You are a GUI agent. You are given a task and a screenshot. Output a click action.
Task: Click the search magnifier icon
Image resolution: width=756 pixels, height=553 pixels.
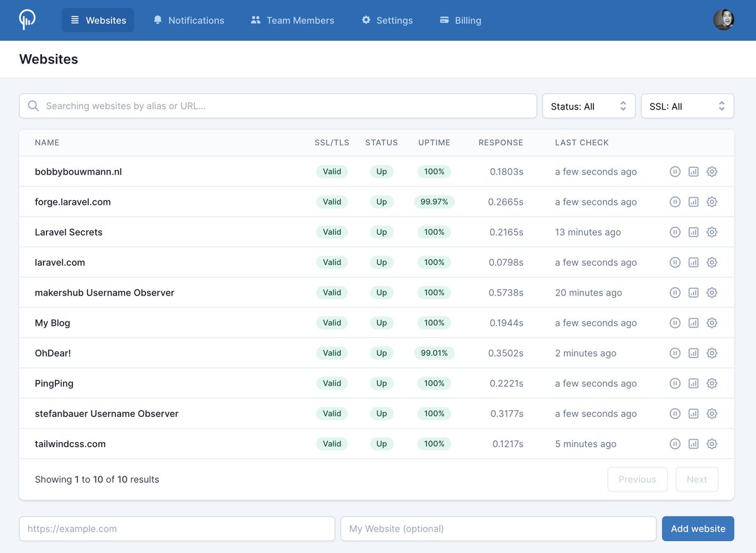[33, 106]
